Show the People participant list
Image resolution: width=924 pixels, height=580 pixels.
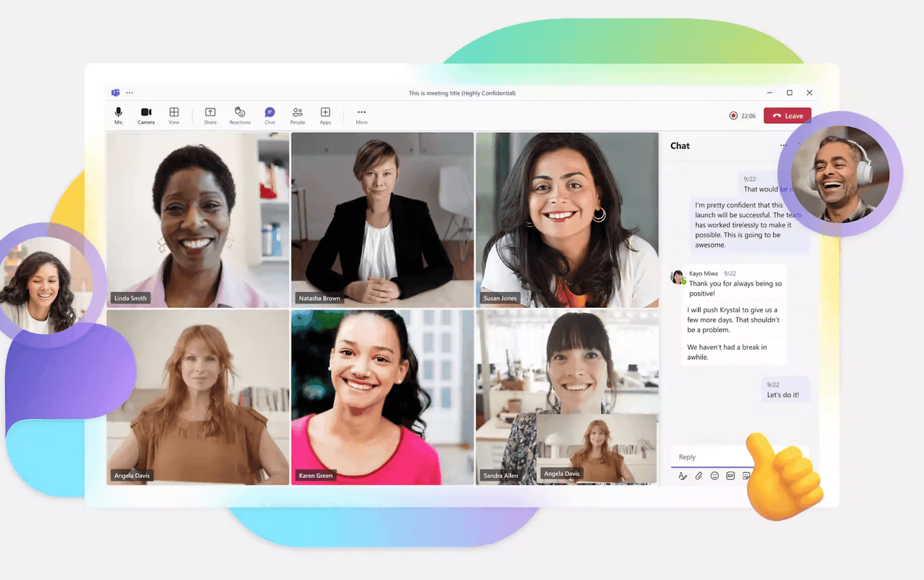point(298,113)
